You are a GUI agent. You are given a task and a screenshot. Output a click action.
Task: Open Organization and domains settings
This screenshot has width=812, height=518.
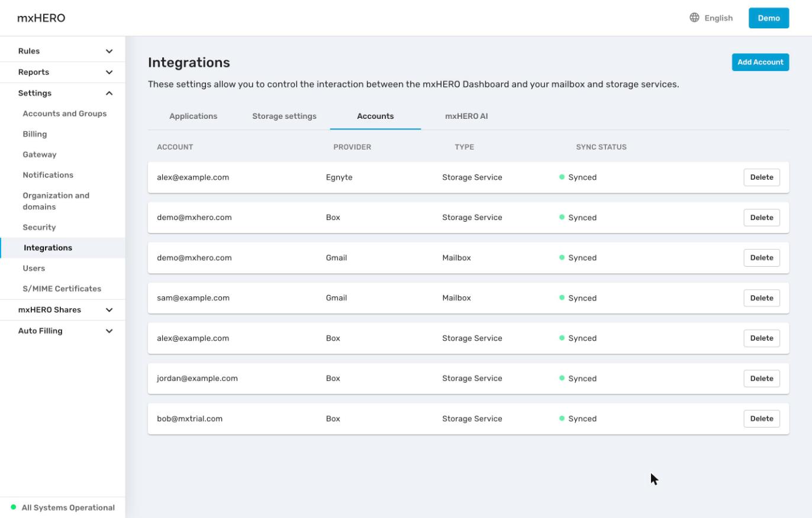[x=56, y=201]
